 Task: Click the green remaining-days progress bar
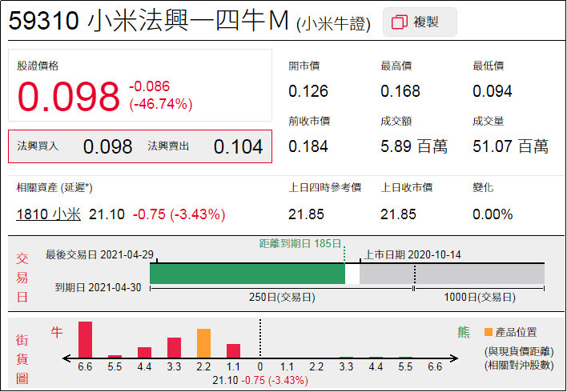[x=247, y=274]
